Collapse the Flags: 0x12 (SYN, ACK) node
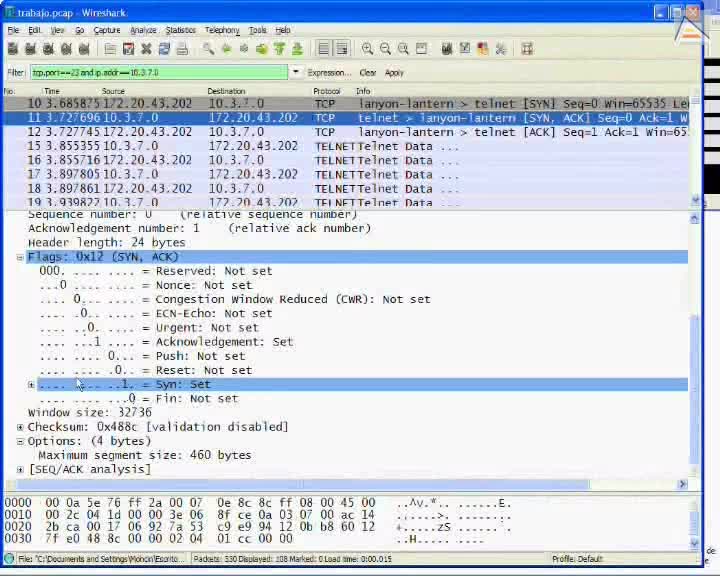This screenshot has height=576, width=720. tap(20, 257)
